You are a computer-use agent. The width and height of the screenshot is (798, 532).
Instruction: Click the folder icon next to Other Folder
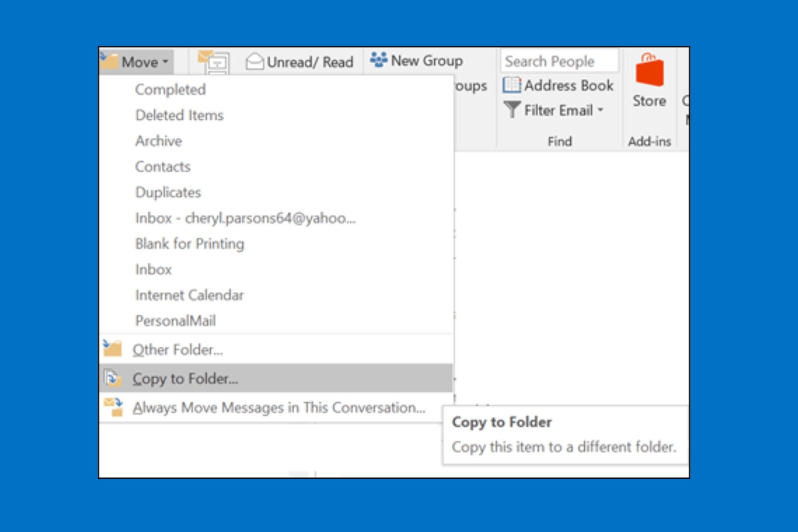coord(115,349)
